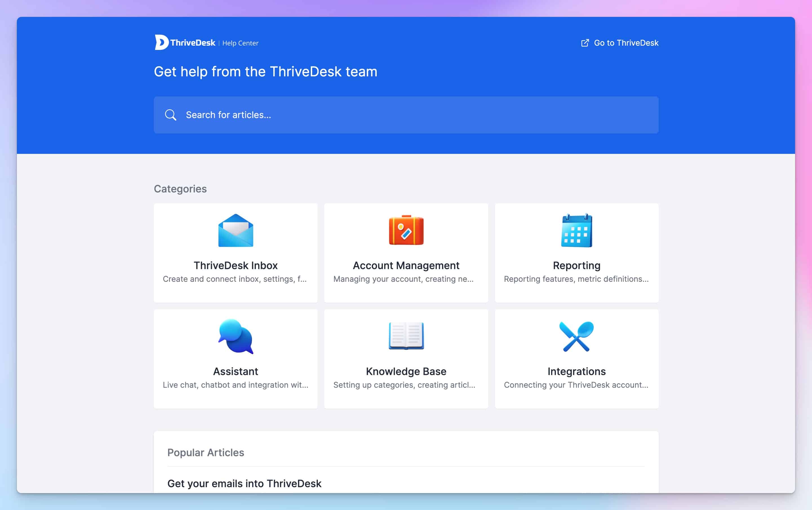
Task: Click the "Managing your account, creating ne..." text
Action: 403,279
